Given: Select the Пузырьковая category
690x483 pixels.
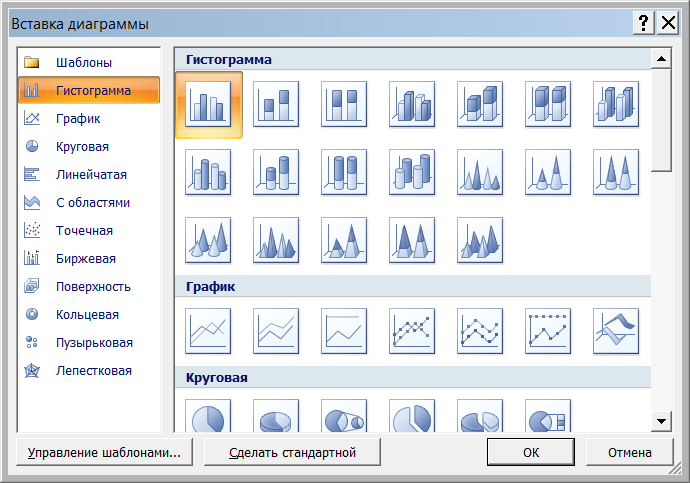Looking at the screenshot, I should [89, 343].
